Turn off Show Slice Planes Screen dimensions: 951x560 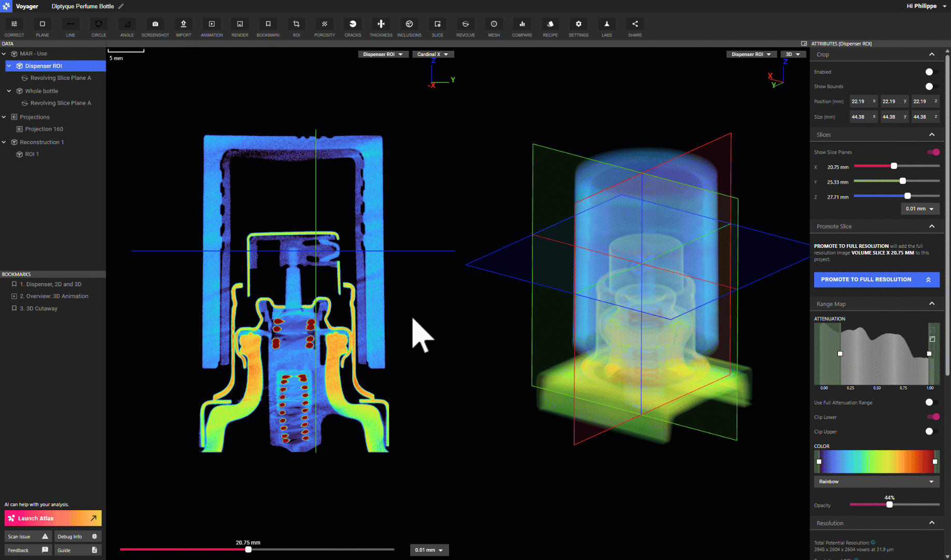[933, 152]
